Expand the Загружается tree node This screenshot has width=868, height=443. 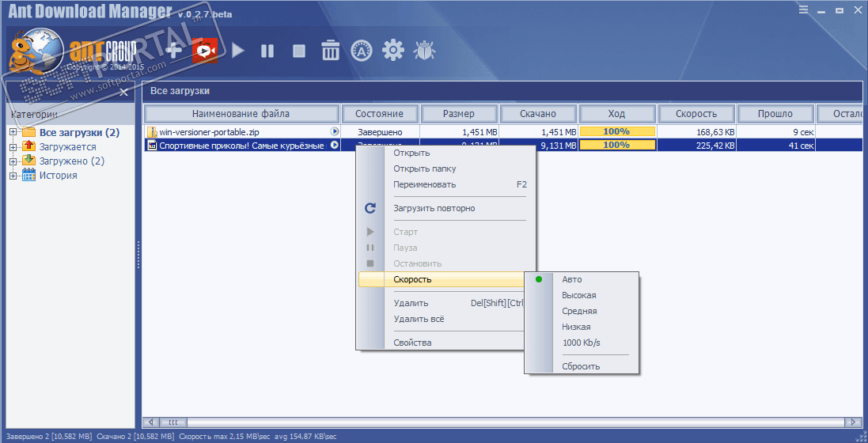pos(13,147)
